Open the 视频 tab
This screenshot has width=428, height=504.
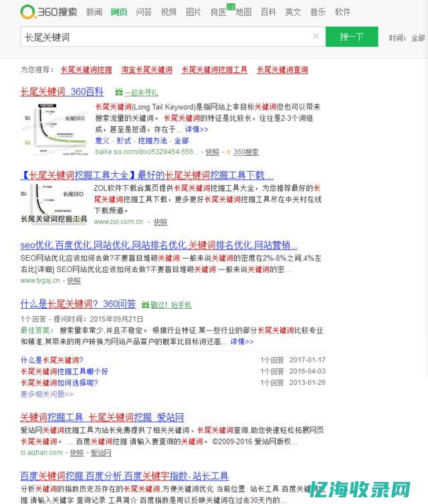tap(169, 12)
